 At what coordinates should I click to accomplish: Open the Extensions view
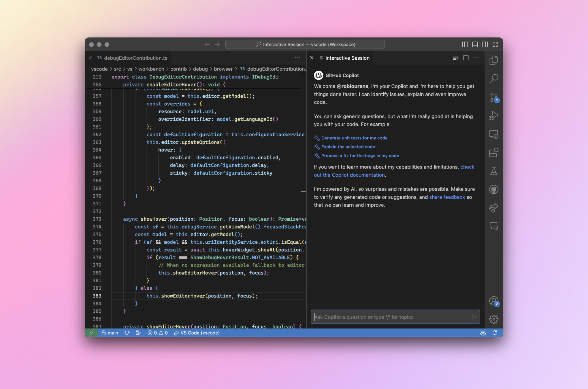pos(494,153)
